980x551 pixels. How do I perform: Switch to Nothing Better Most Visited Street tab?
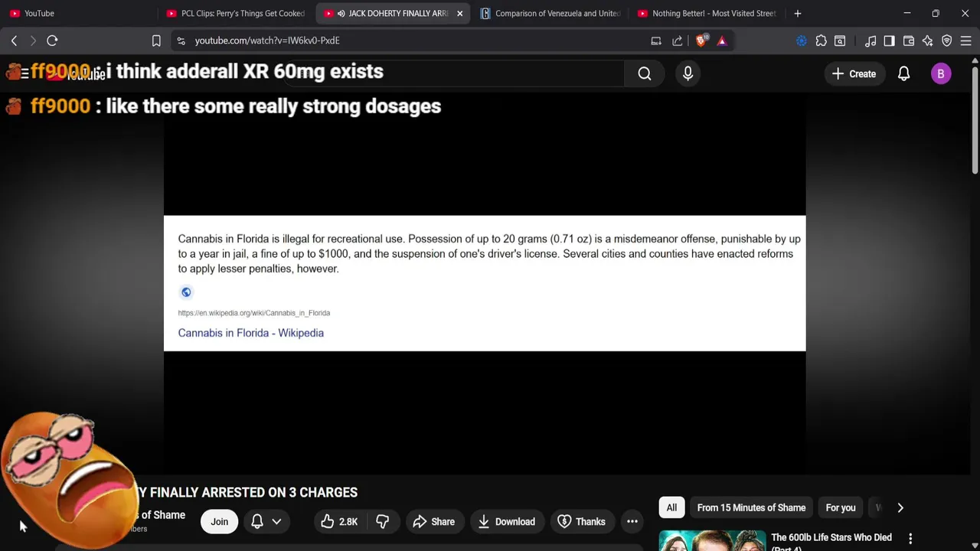coord(707,13)
